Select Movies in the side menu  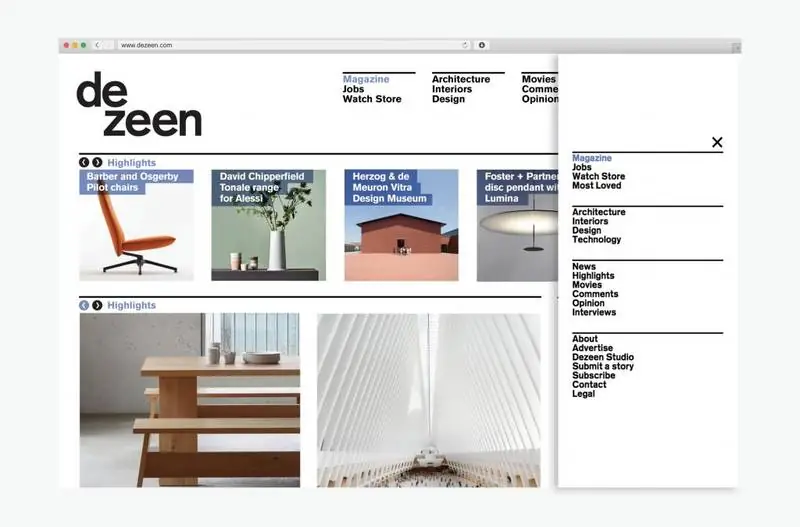(x=587, y=285)
